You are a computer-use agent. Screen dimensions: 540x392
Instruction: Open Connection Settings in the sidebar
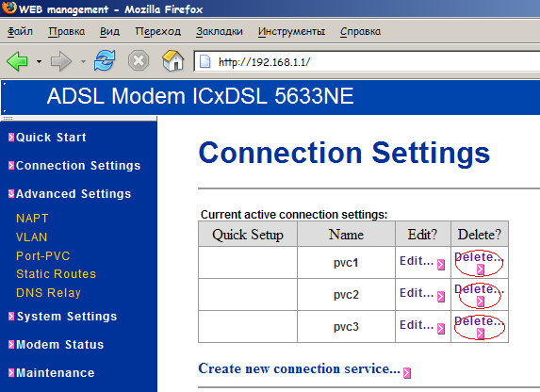click(78, 166)
